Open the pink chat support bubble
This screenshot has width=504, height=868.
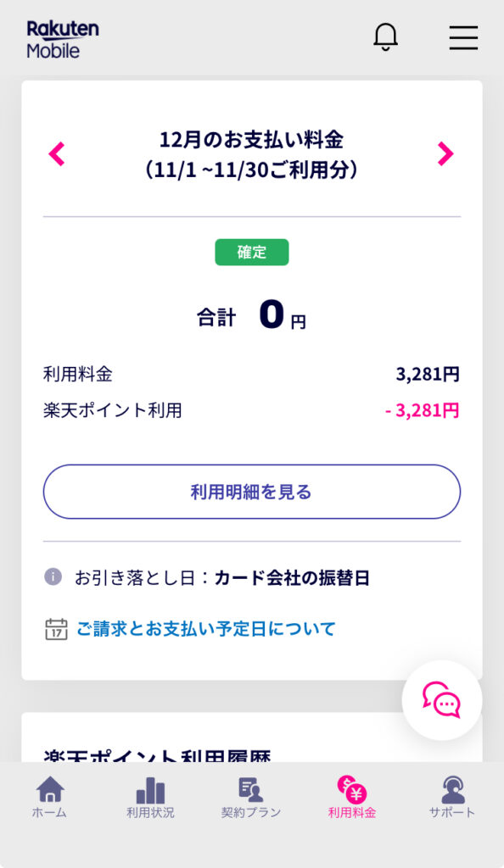[441, 699]
